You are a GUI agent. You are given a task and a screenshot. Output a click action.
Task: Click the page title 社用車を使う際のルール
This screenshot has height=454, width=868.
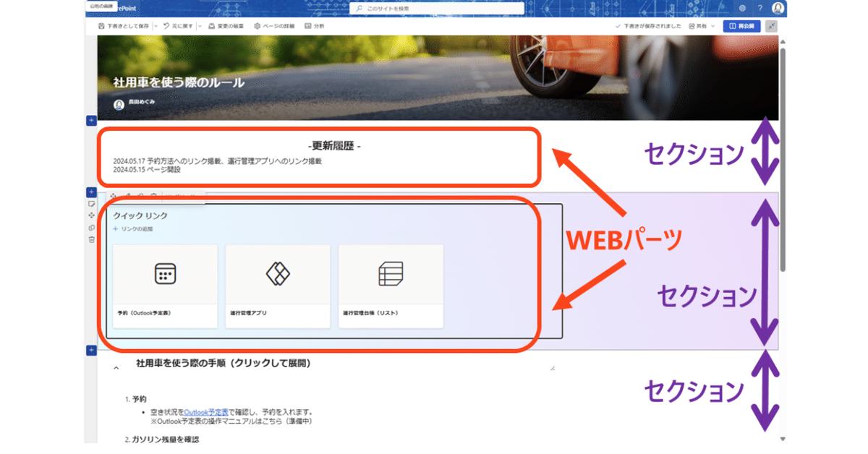click(179, 82)
